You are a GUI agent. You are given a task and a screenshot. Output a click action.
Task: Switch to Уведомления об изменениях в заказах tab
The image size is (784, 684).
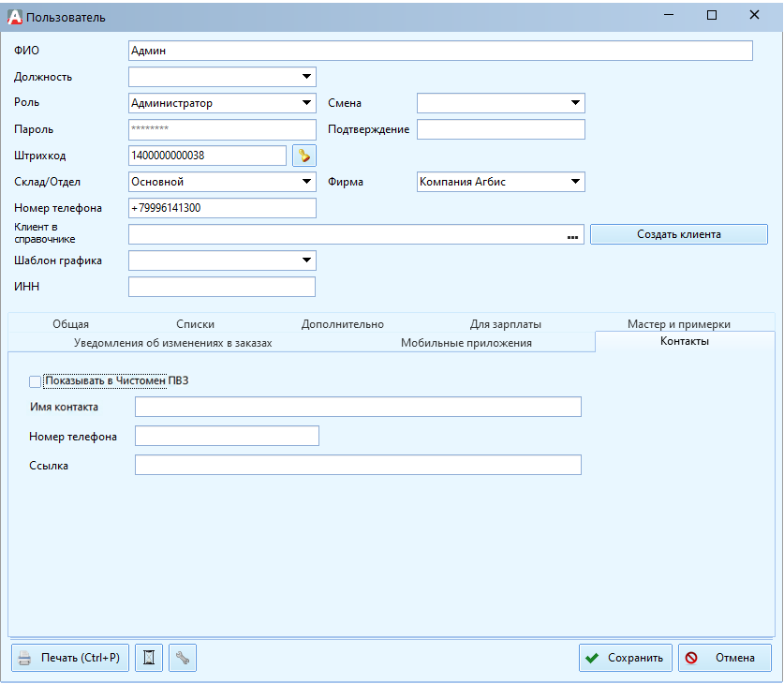pos(172,343)
